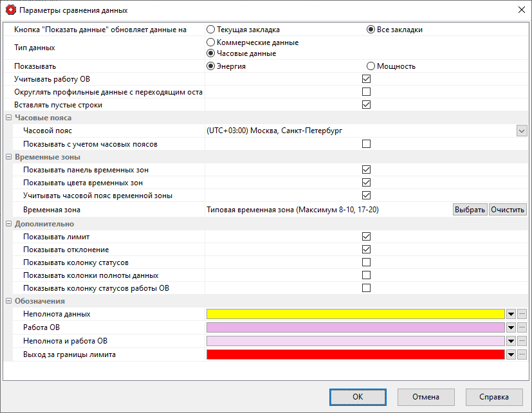Image resolution: width=532 pixels, height=413 pixels.
Task: Toggle Показывать лимит checkbox
Action: pyautogui.click(x=366, y=237)
